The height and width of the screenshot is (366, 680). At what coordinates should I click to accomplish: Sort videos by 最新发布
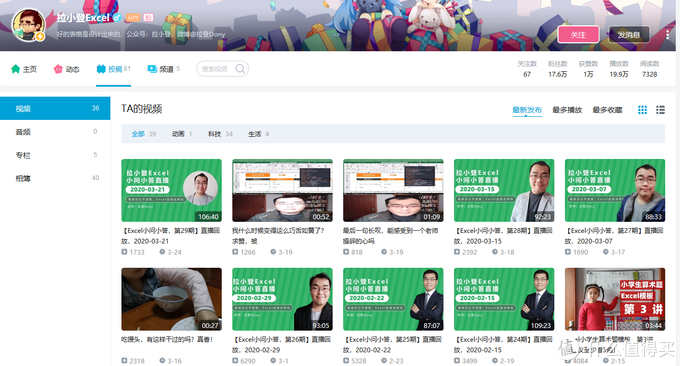coord(527,110)
